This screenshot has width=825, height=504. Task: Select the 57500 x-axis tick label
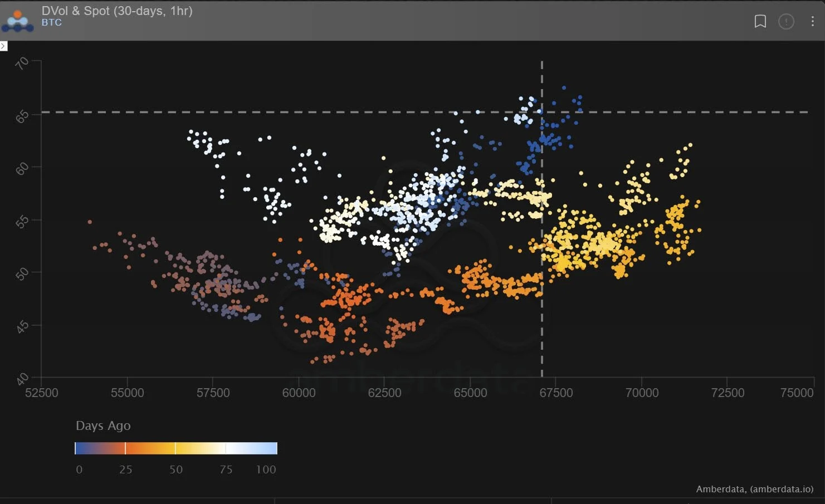coord(213,393)
